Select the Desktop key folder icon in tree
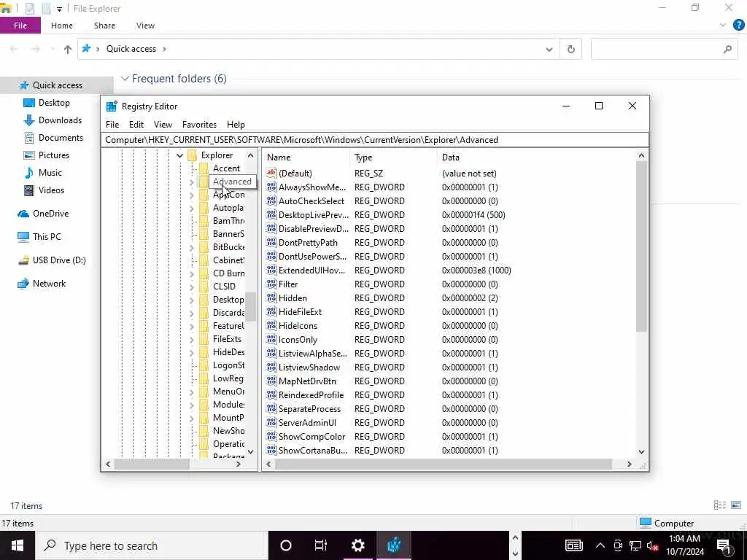The height and width of the screenshot is (560, 747). click(204, 300)
